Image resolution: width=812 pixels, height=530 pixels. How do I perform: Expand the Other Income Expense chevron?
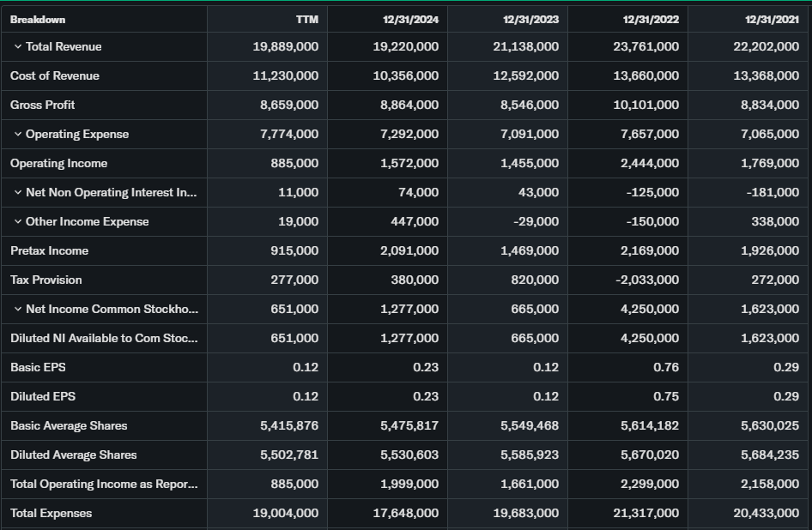pos(17,222)
